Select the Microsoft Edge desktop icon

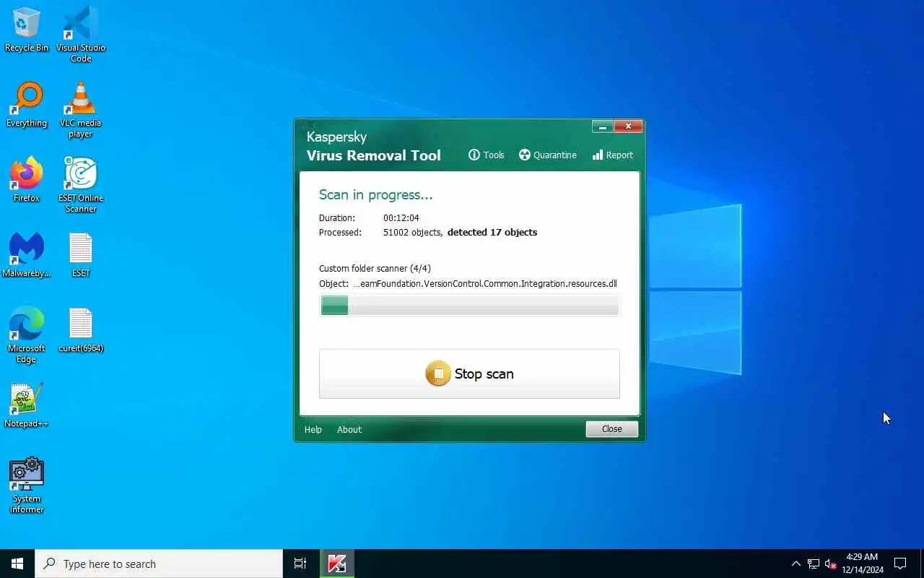27,335
